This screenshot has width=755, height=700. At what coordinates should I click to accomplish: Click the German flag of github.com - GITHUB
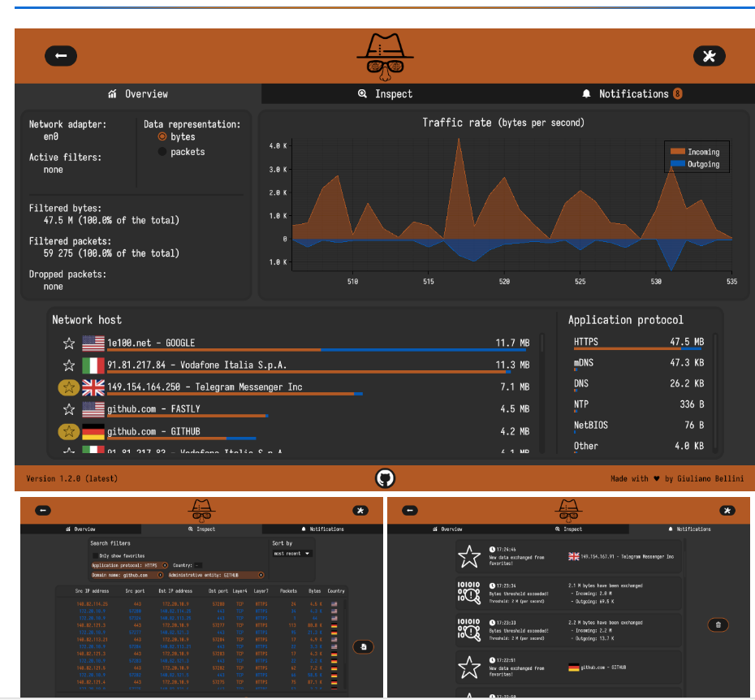(93, 432)
